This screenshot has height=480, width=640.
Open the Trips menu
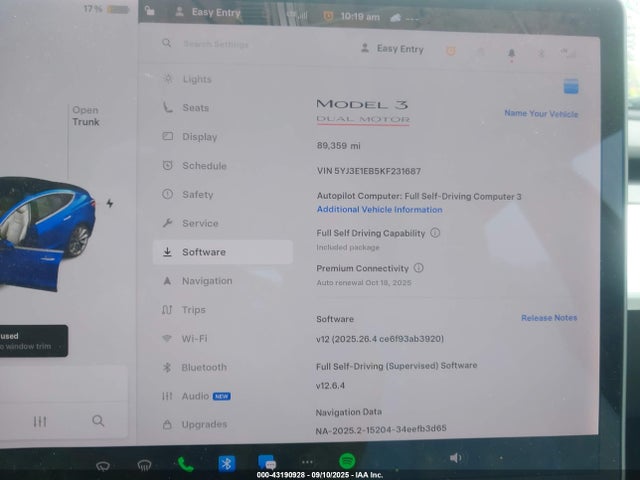[184, 310]
